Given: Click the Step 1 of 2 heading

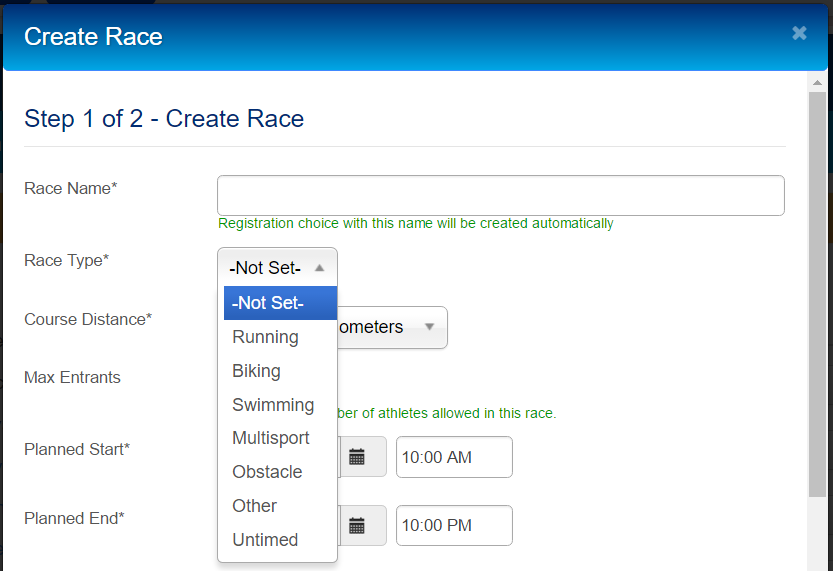Looking at the screenshot, I should point(164,119).
